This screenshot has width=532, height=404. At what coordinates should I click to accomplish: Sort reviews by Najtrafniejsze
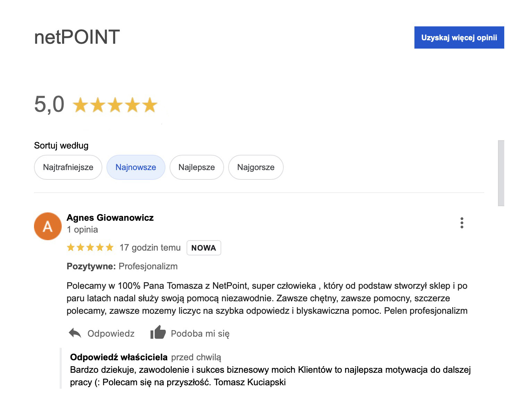pyautogui.click(x=68, y=167)
